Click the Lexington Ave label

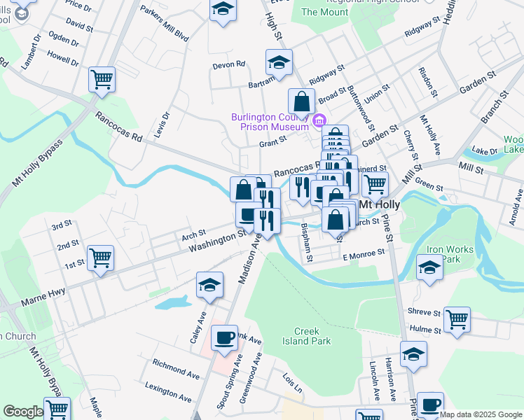coord(168,392)
